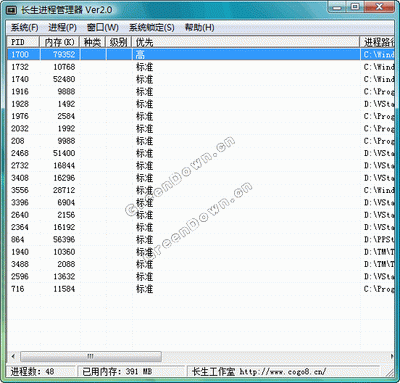The image size is (400, 383).
Task: Click the 级别 column header
Action: click(118, 42)
